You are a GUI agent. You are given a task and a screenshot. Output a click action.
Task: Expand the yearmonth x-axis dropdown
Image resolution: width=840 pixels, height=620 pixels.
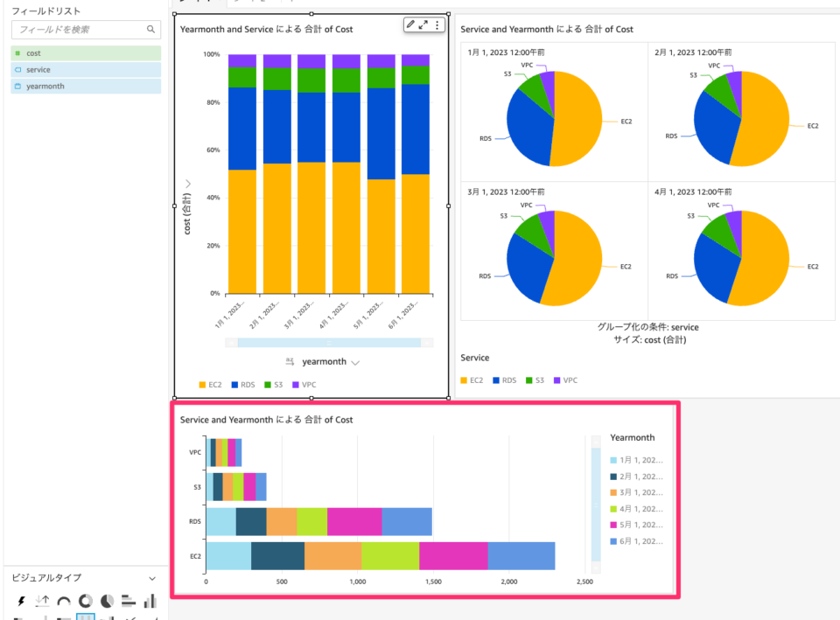coord(355,362)
